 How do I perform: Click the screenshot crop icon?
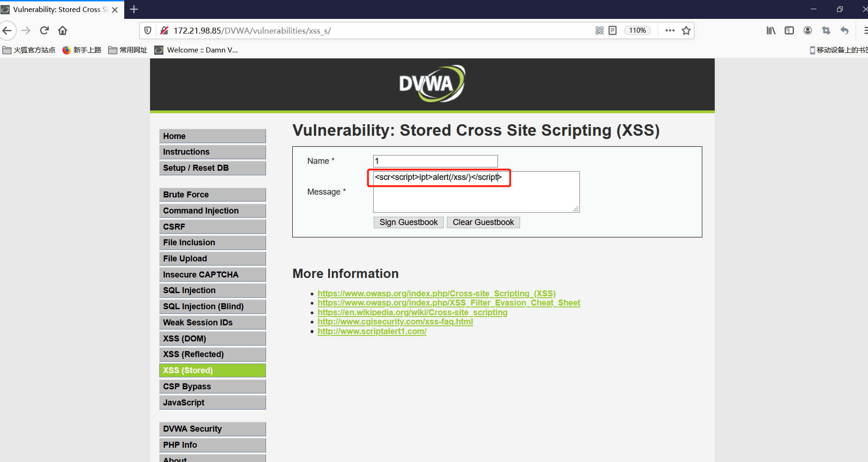click(826, 30)
